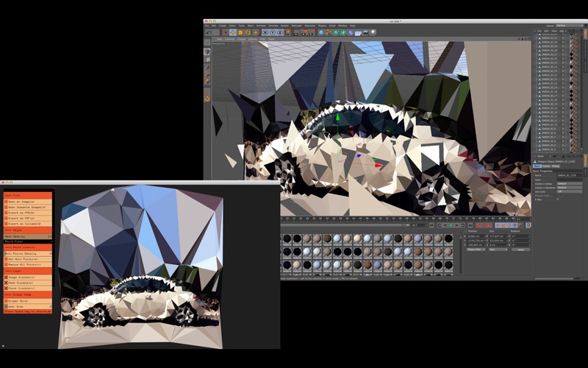
Task: Select the Rotate tool in Cinema 4D
Action: [248, 32]
